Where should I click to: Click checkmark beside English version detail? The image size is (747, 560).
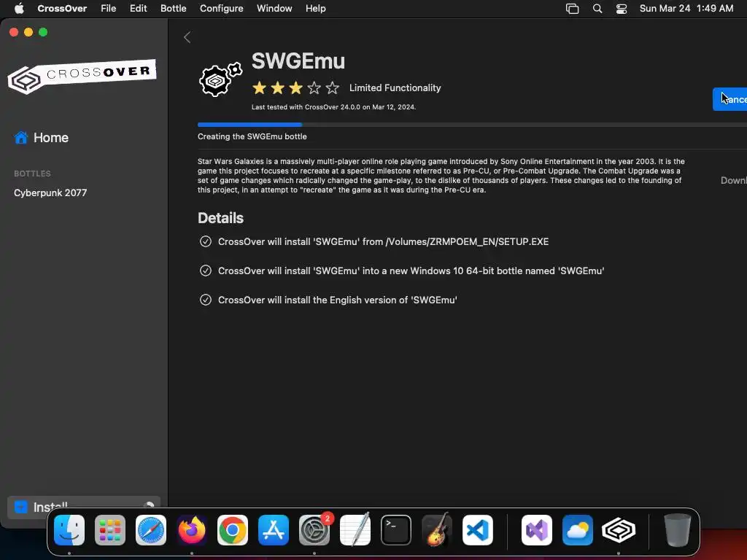[205, 300]
